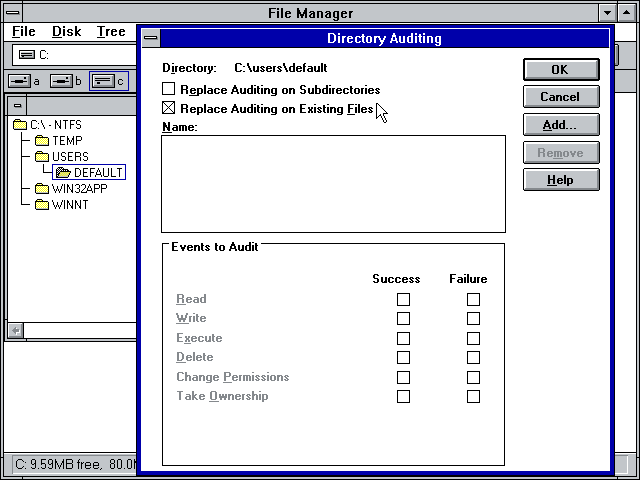This screenshot has height=480, width=640.
Task: Check Change Permissions Failure box
Action: point(473,377)
